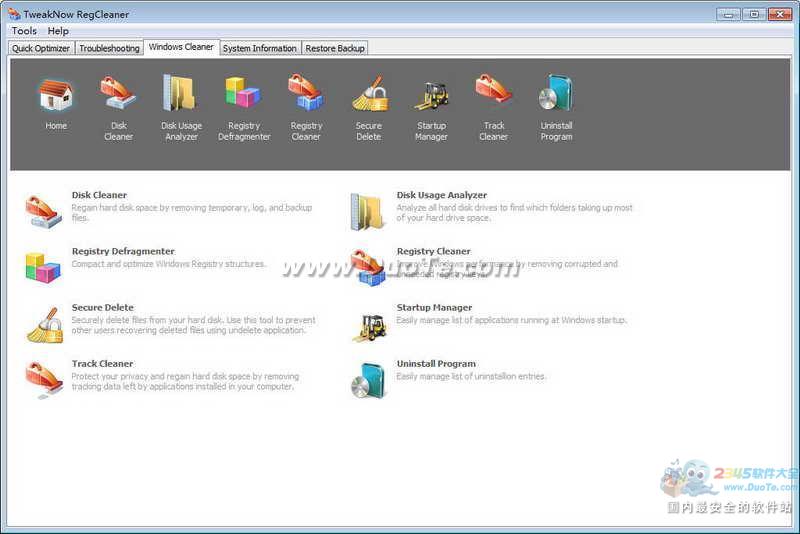Click Startup Manager forklift list icon

click(x=369, y=327)
